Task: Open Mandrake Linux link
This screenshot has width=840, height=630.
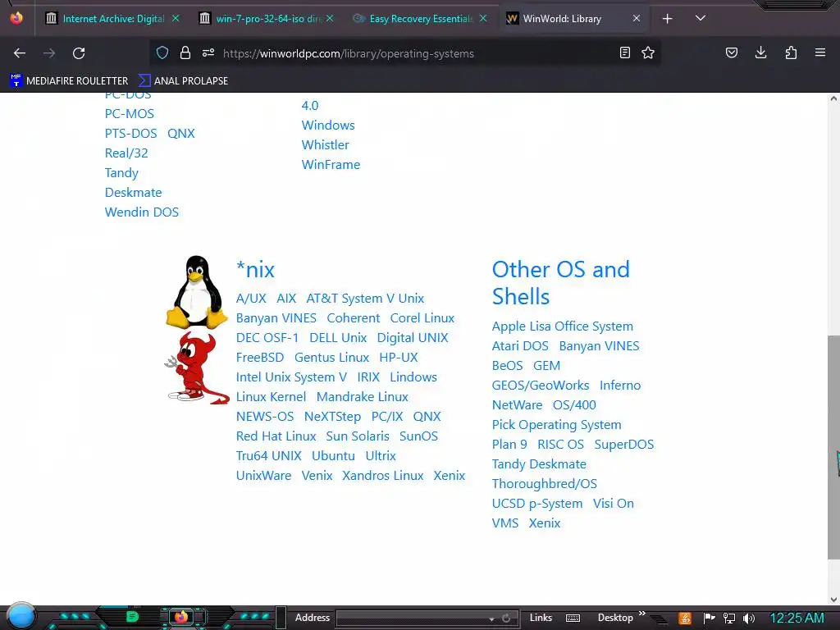Action: pyautogui.click(x=362, y=397)
